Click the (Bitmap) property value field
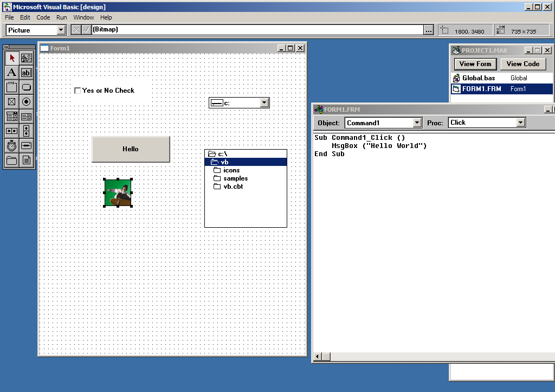Image resolution: width=555 pixels, height=392 pixels. point(257,30)
